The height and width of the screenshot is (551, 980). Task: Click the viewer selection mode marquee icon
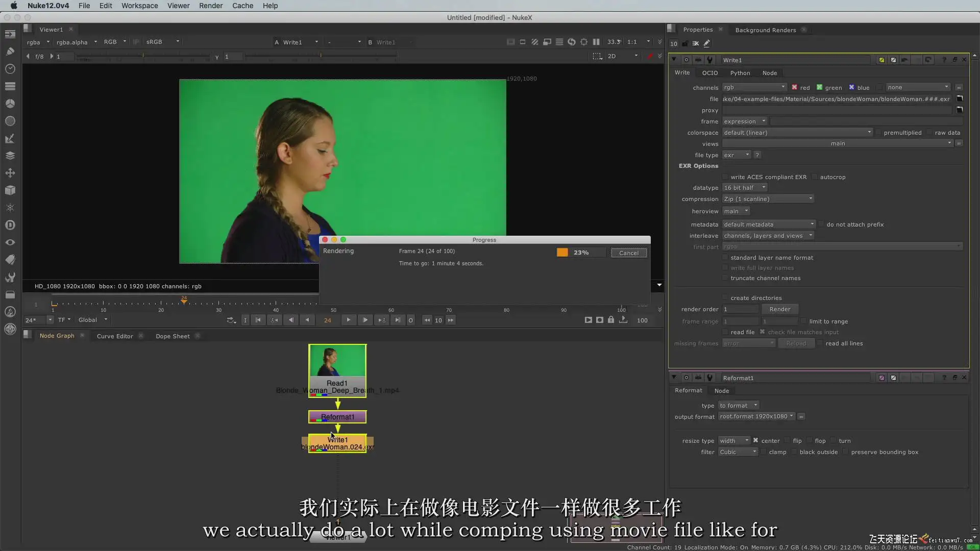coord(597,56)
